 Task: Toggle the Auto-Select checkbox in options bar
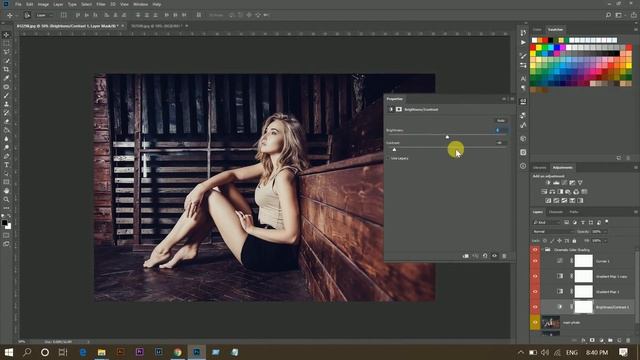click(x=27, y=15)
